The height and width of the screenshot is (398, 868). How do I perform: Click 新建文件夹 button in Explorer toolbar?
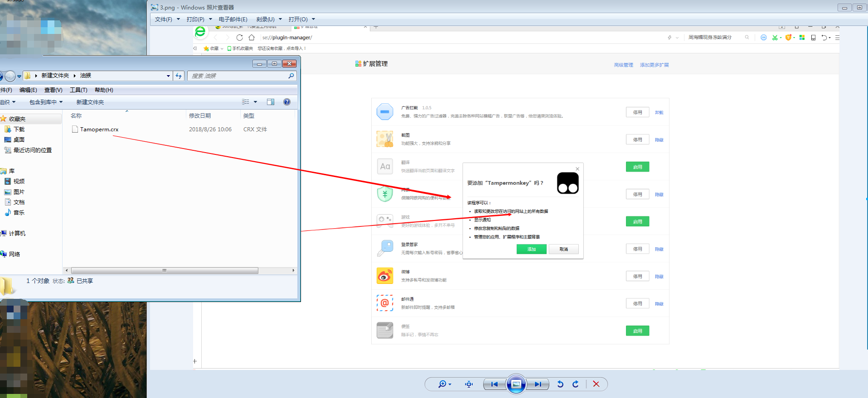90,102
